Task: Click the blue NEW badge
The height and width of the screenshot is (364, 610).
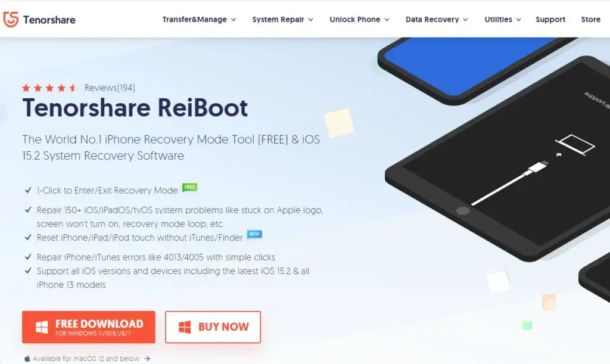Action: pos(254,234)
